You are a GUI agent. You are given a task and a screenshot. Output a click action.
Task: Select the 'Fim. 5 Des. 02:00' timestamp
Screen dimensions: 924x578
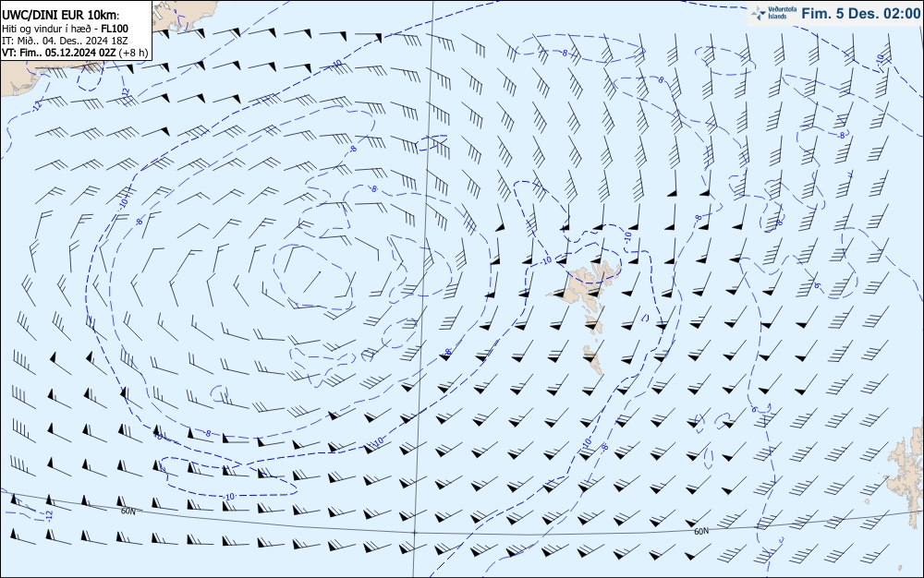(861, 14)
